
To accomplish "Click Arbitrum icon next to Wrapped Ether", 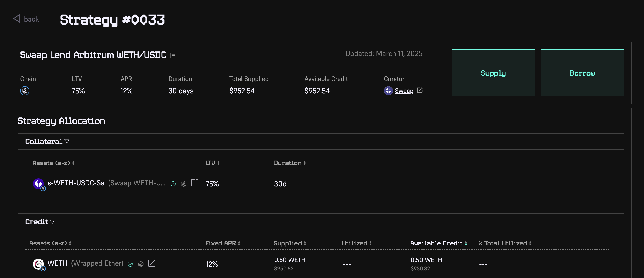I will pos(141,264).
